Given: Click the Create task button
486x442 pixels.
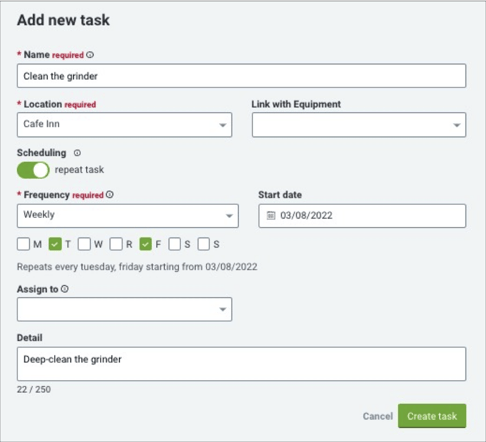Looking at the screenshot, I should [x=432, y=416].
